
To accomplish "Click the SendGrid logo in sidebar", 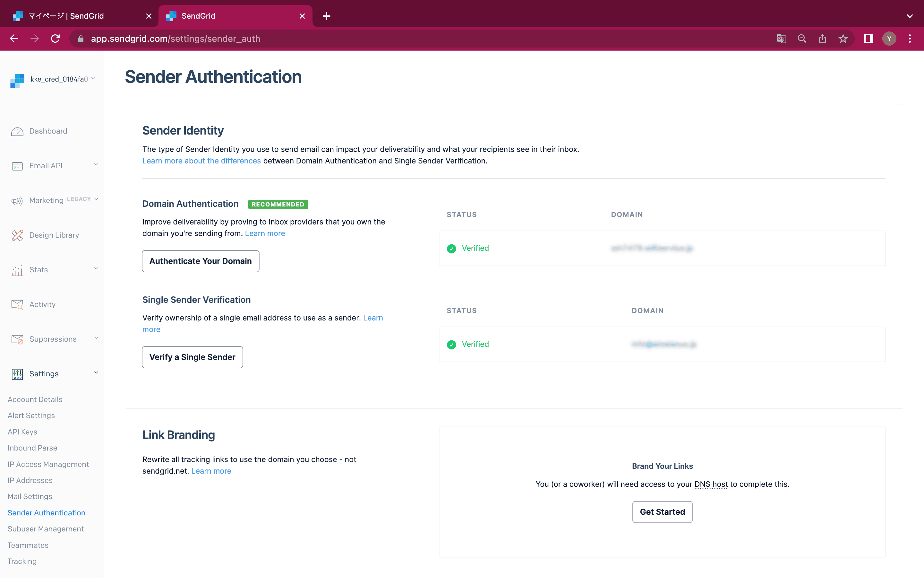I will pos(17,81).
